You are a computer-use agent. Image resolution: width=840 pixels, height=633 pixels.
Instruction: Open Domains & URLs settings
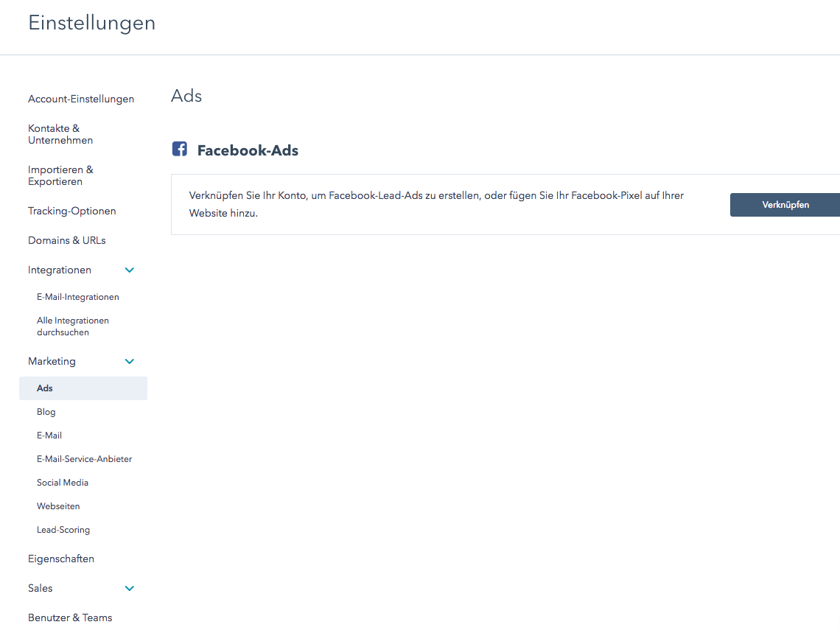[67, 240]
